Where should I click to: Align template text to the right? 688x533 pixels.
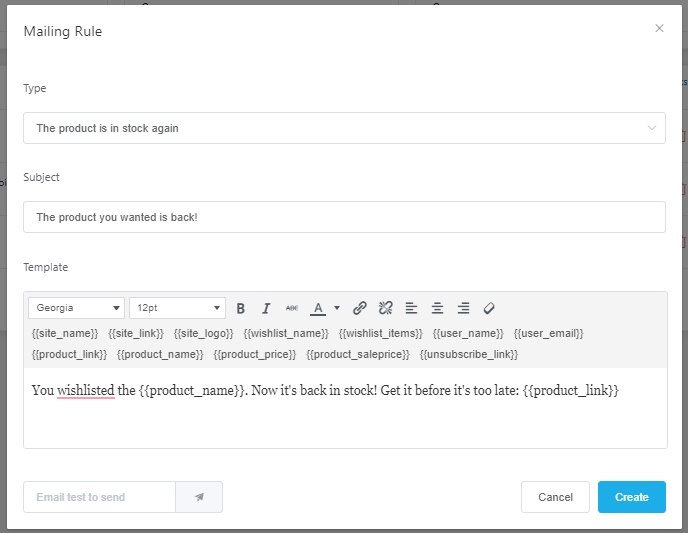tap(463, 308)
